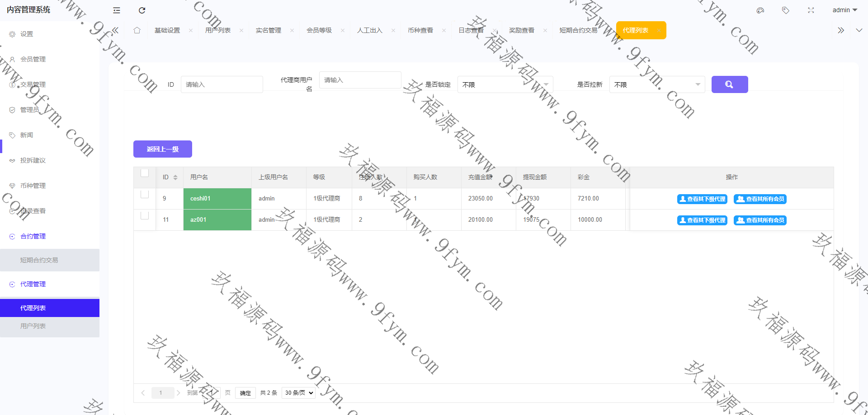Image resolution: width=868 pixels, height=415 pixels.
Task: Toggle the select-all checkbox in table header
Action: (145, 173)
